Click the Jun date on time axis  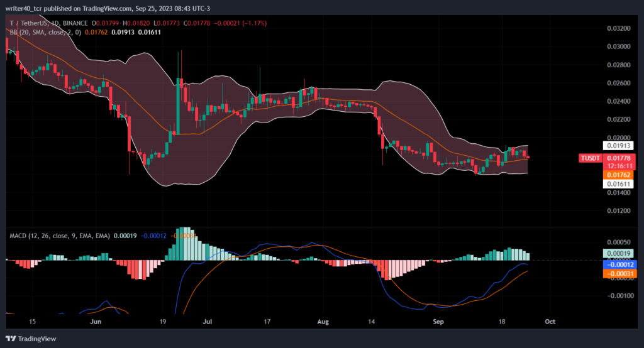pos(96,322)
